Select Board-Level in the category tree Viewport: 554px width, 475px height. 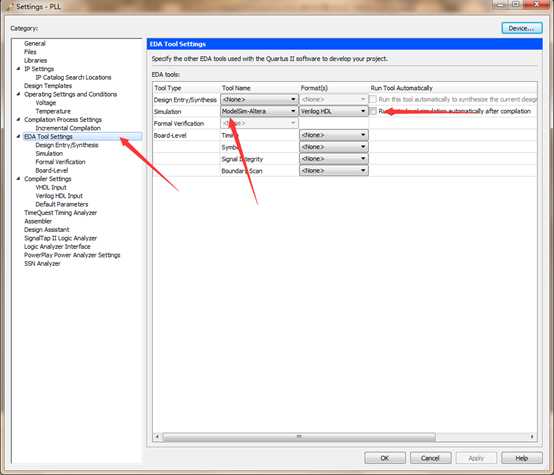(52, 170)
